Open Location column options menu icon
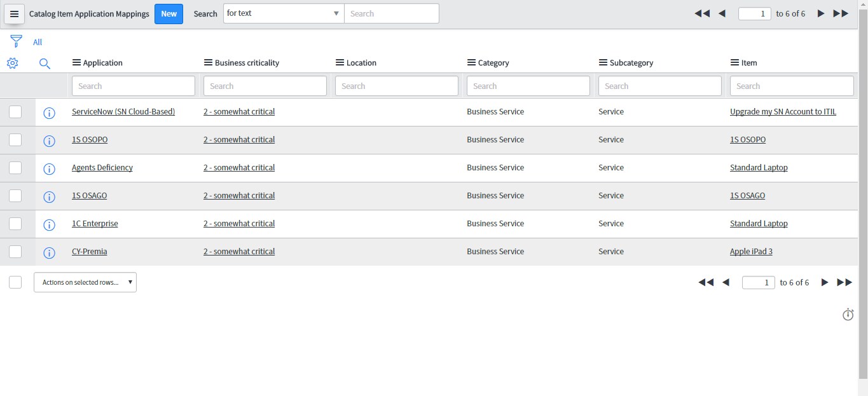 click(340, 62)
